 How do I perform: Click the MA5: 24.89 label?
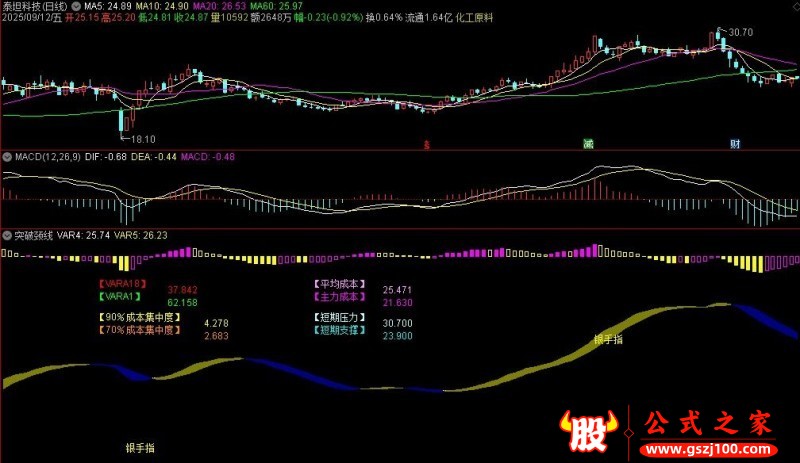[x=108, y=6]
